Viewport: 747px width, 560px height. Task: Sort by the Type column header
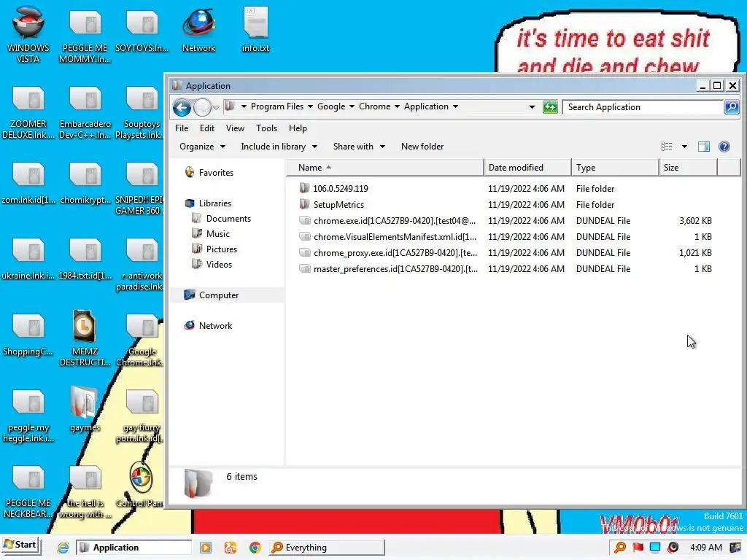(x=615, y=168)
